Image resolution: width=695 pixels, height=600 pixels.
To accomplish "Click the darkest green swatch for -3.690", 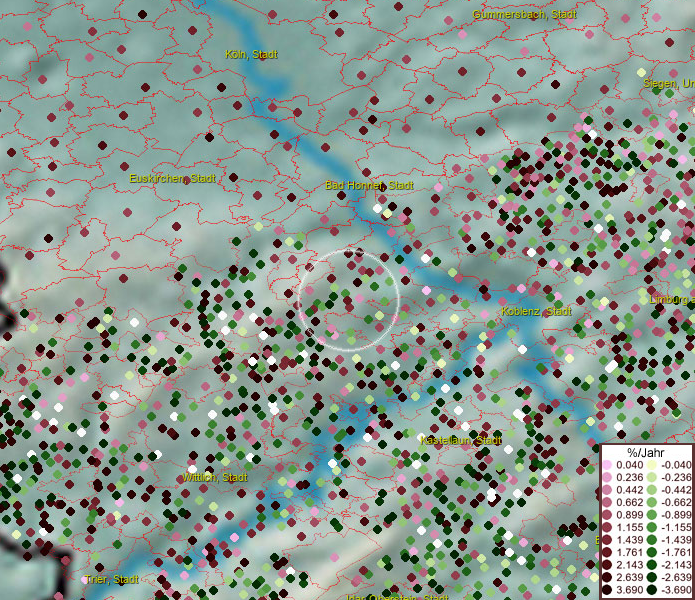I will click(652, 590).
